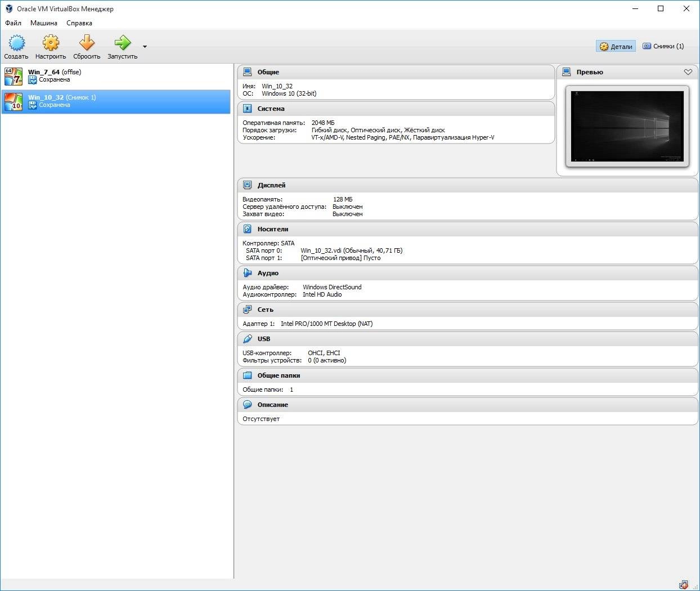Click the saved-state icon under Win_10_32
Image resolution: width=700 pixels, height=591 pixels.
[33, 105]
